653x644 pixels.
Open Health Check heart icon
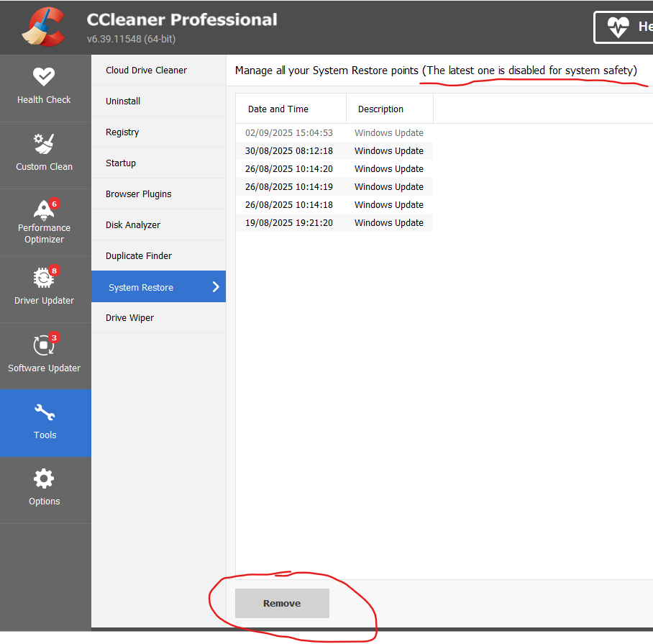[x=44, y=77]
